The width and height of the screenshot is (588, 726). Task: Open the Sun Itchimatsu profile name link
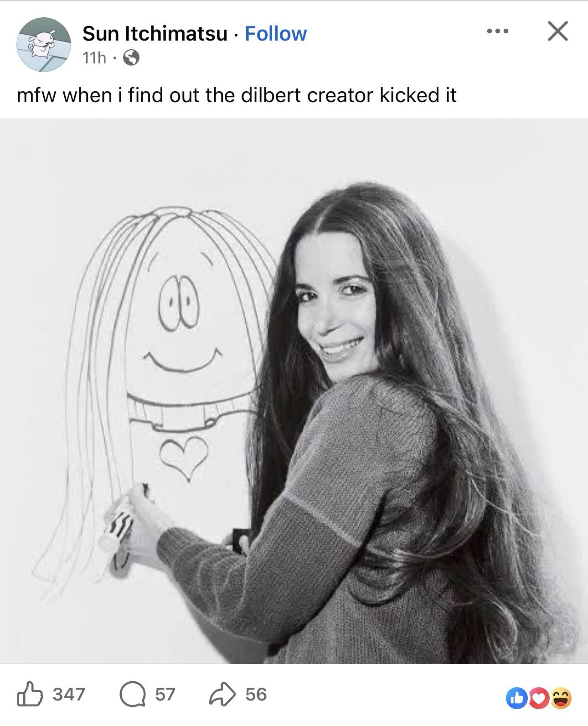155,34
